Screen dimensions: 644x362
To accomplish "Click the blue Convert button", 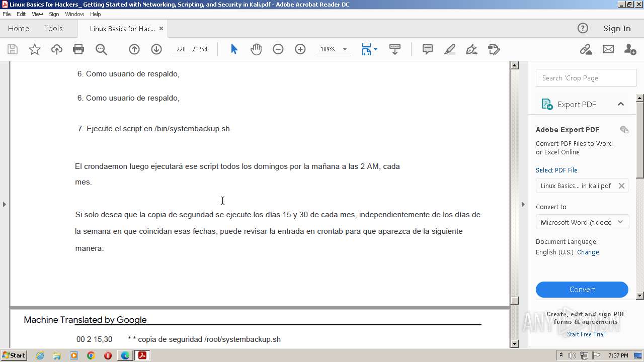I will 582,290.
